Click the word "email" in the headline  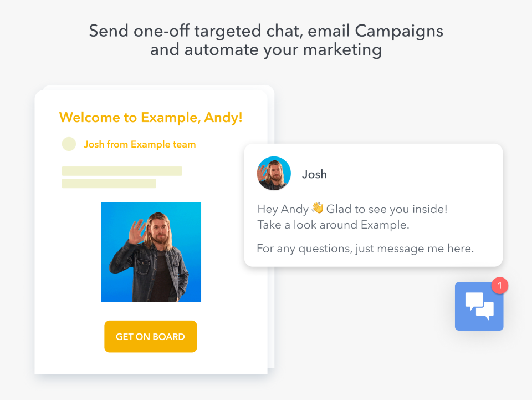click(325, 31)
